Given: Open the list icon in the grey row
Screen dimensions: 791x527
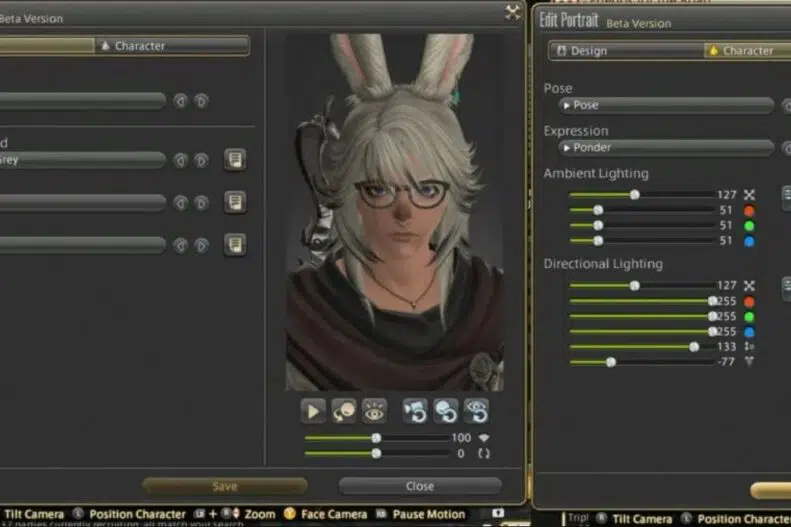Looking at the screenshot, I should pyautogui.click(x=235, y=160).
